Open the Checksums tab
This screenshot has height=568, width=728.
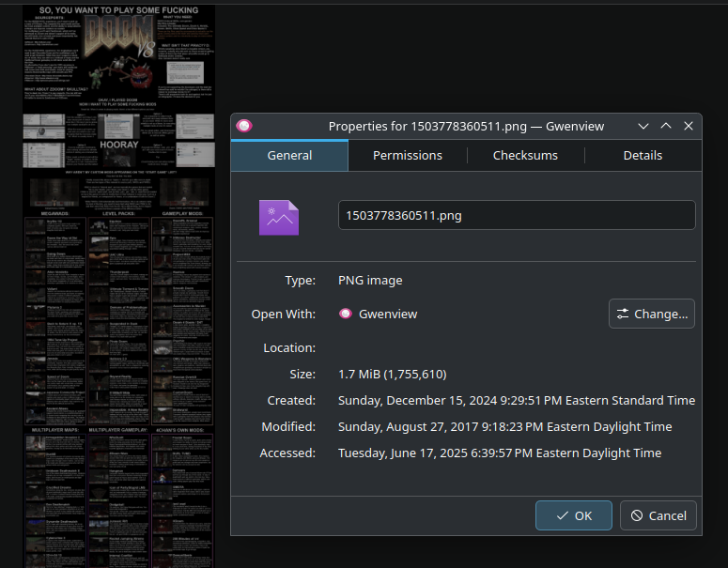pos(525,156)
